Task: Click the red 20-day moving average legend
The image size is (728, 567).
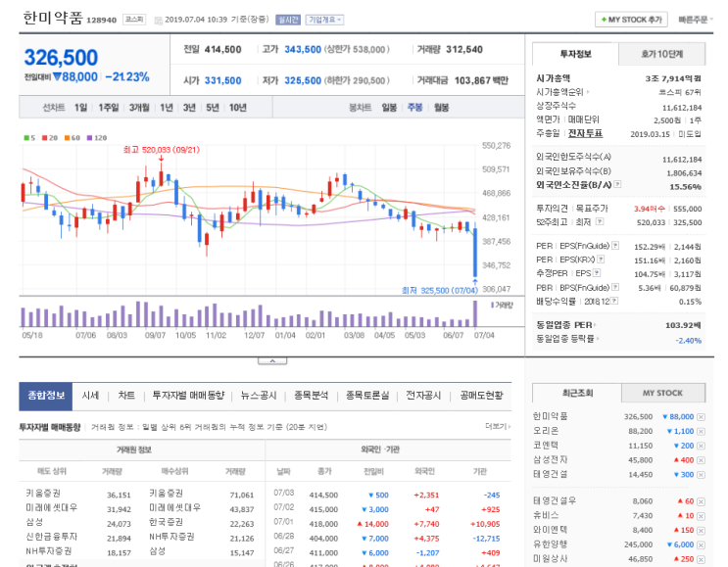Action: tap(50, 138)
